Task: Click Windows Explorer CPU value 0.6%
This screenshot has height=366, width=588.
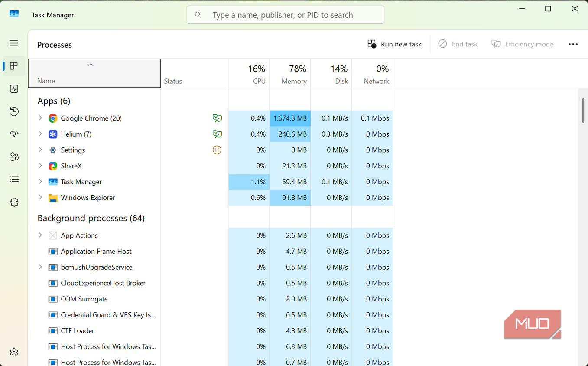Action: pyautogui.click(x=249, y=198)
